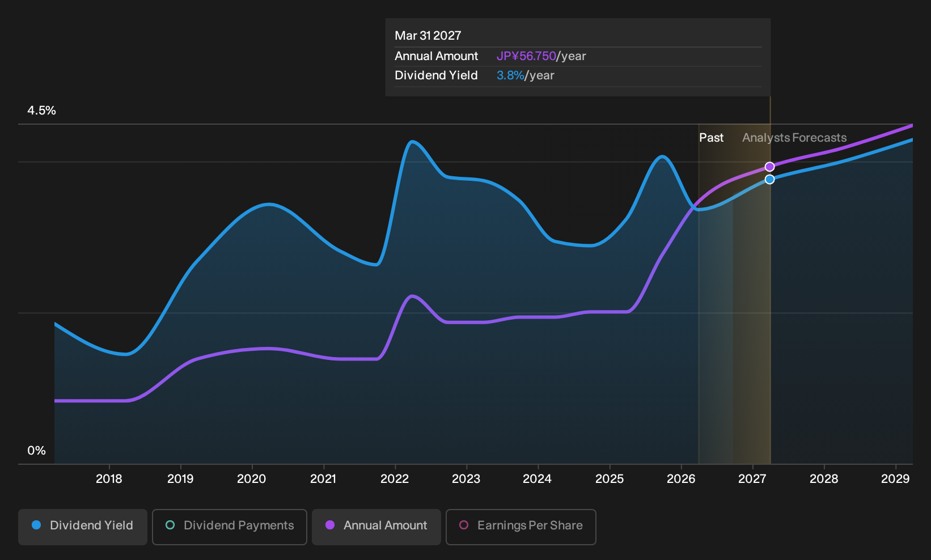Click the purple Annual Amount legend dot
The image size is (931, 560).
click(330, 525)
